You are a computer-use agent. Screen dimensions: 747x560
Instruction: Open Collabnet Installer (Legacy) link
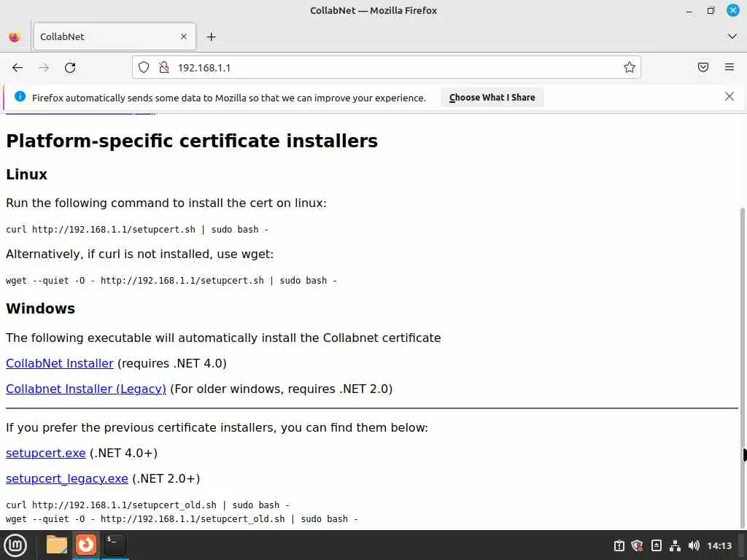point(86,389)
